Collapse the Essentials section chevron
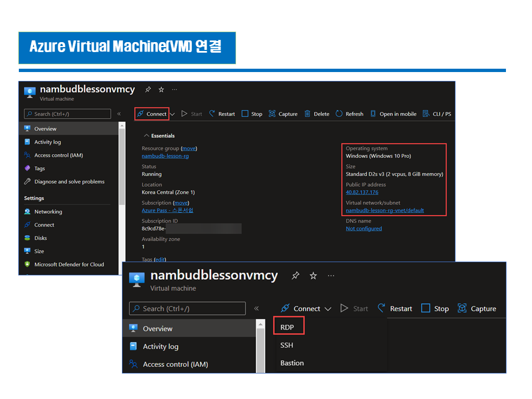 tap(146, 136)
